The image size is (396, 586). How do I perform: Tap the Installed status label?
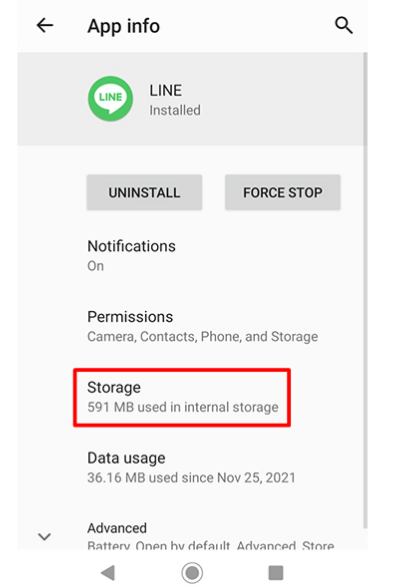[175, 110]
